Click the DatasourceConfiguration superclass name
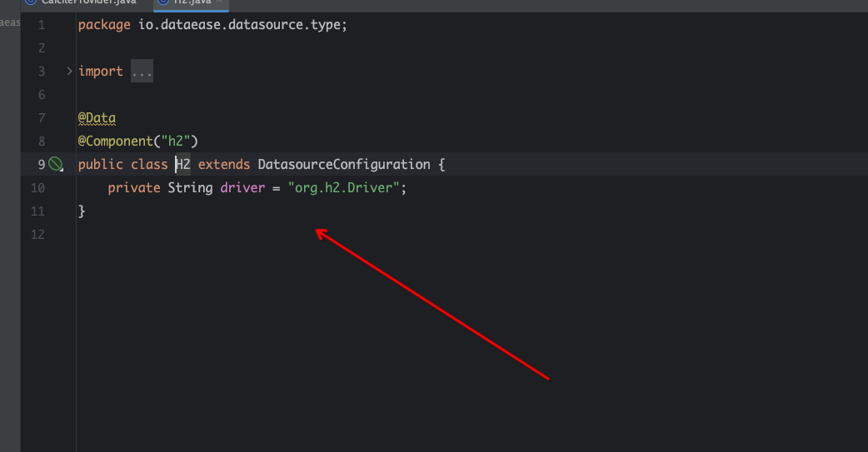 (343, 165)
